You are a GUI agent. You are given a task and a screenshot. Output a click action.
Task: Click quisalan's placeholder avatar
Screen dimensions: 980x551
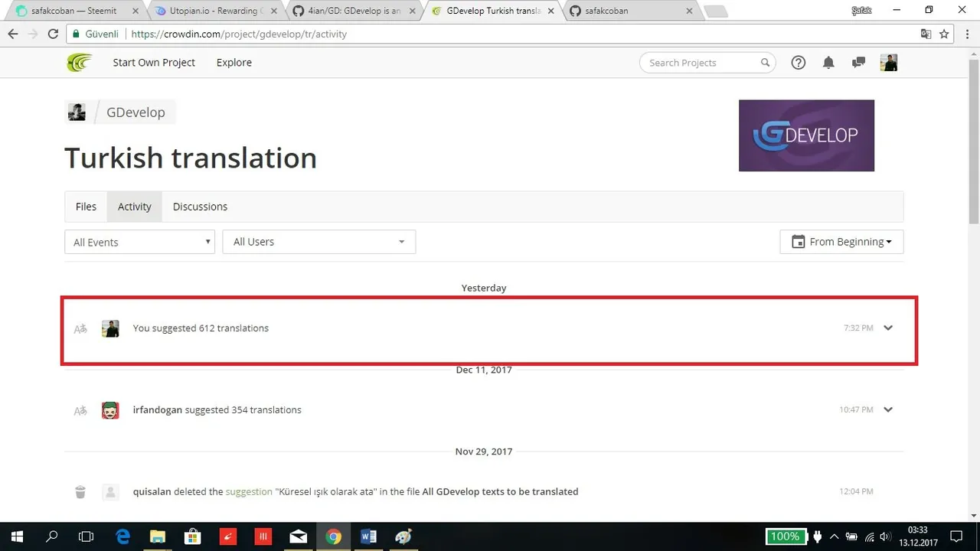coord(110,492)
